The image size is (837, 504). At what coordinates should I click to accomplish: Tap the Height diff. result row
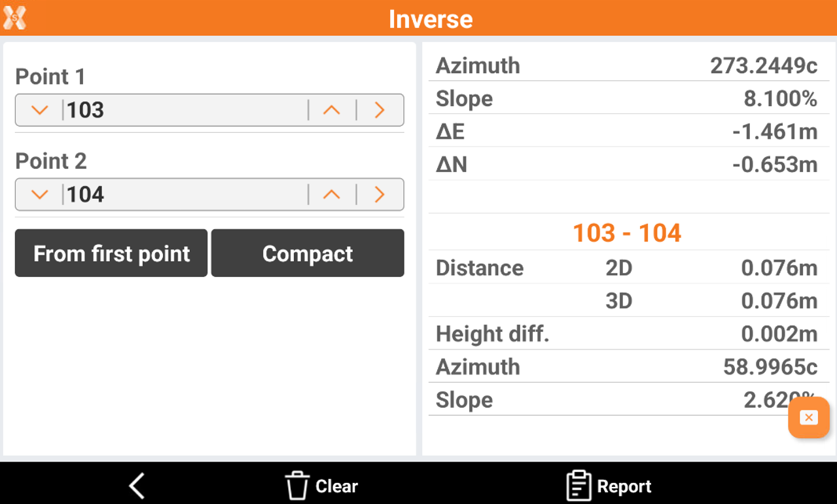click(x=626, y=334)
